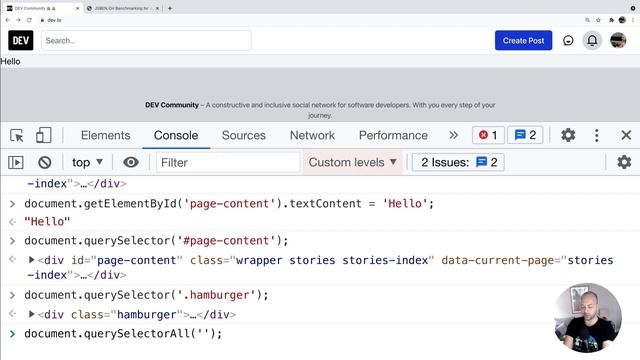
Task: Click the querySelector('#page-content') command
Action: click(x=156, y=240)
